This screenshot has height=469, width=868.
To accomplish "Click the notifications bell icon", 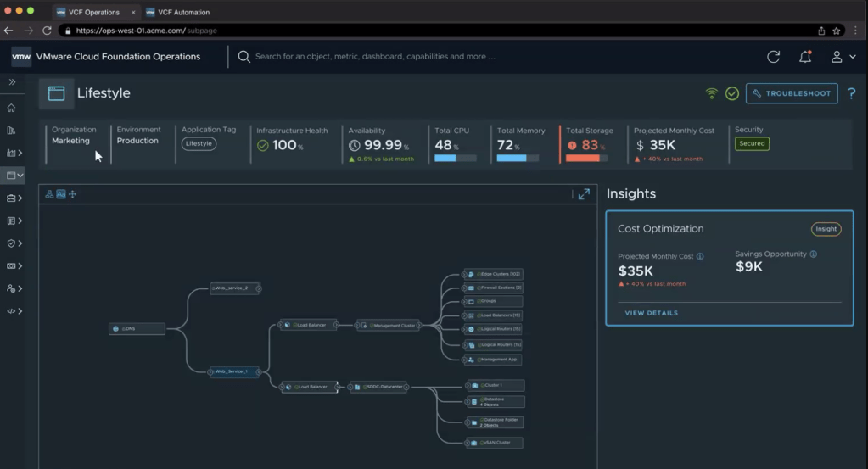I will 805,57.
